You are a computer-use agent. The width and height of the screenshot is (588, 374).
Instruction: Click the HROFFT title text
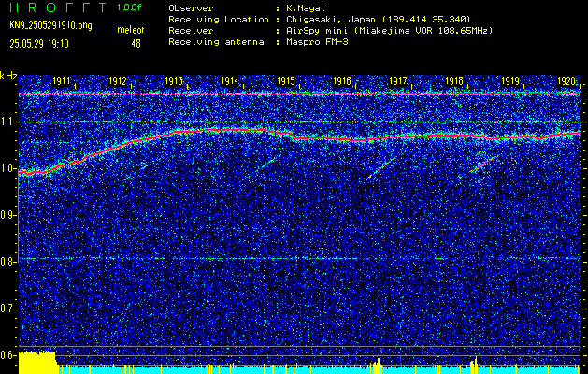tap(59, 7)
